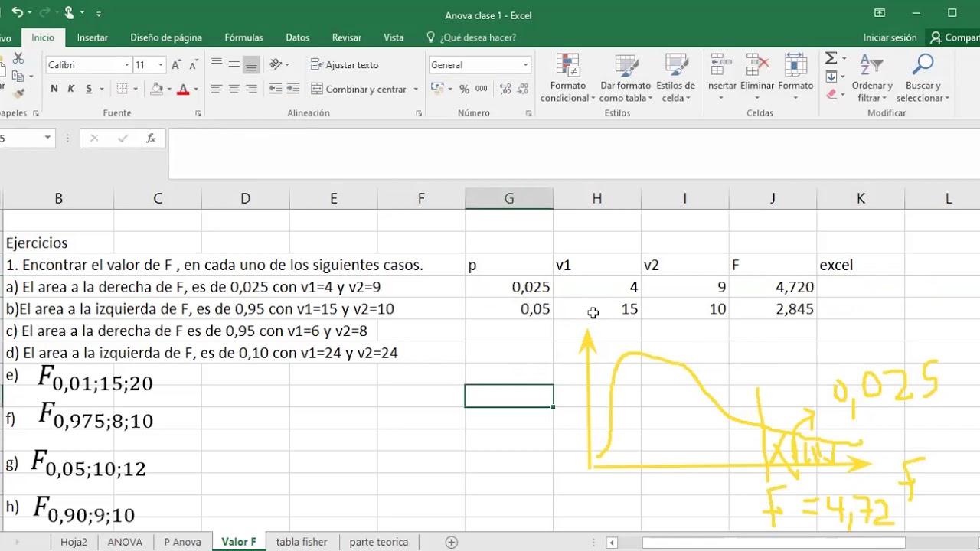The image size is (980, 551).
Task: Click the Clear eraser icon
Action: pos(831,94)
